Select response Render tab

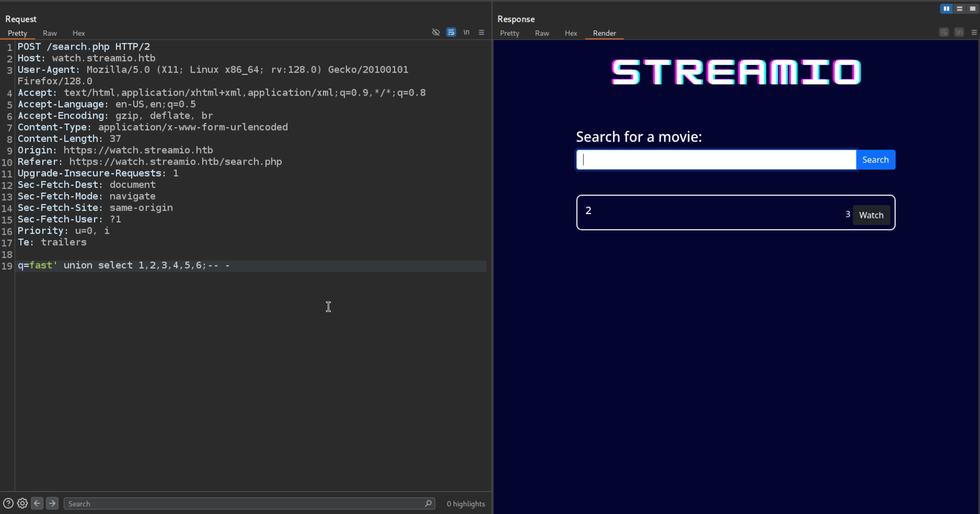[x=604, y=33]
